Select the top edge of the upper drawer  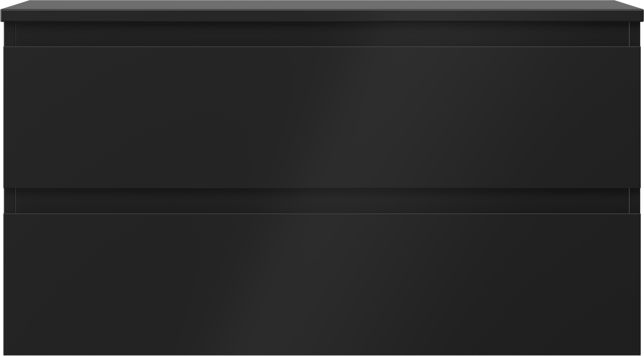pyautogui.click(x=322, y=47)
